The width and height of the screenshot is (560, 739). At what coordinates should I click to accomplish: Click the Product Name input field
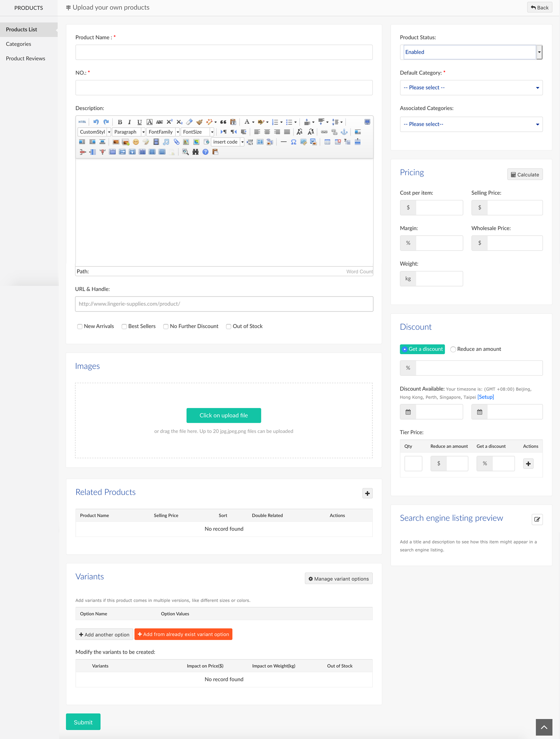(x=224, y=53)
